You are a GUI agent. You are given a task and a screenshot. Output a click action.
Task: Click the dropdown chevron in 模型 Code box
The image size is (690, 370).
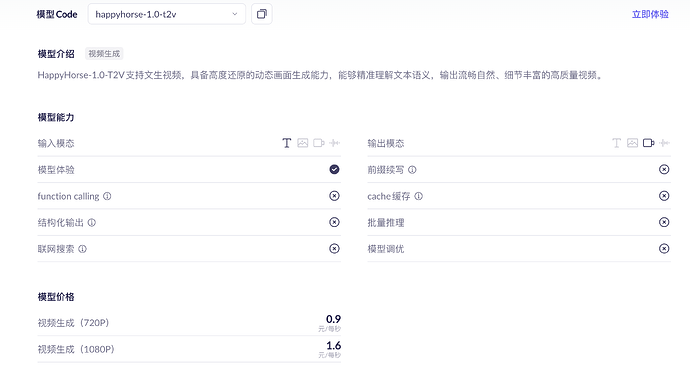(x=235, y=14)
